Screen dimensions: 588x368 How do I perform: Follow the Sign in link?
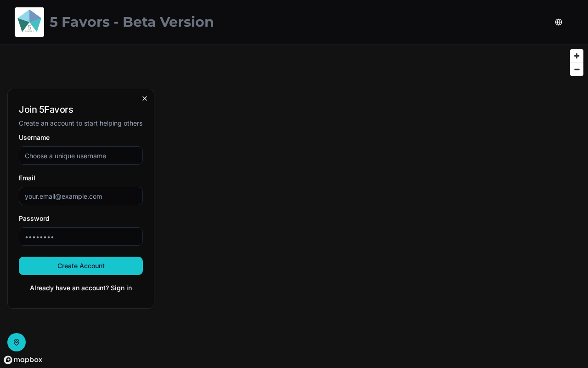(x=121, y=288)
